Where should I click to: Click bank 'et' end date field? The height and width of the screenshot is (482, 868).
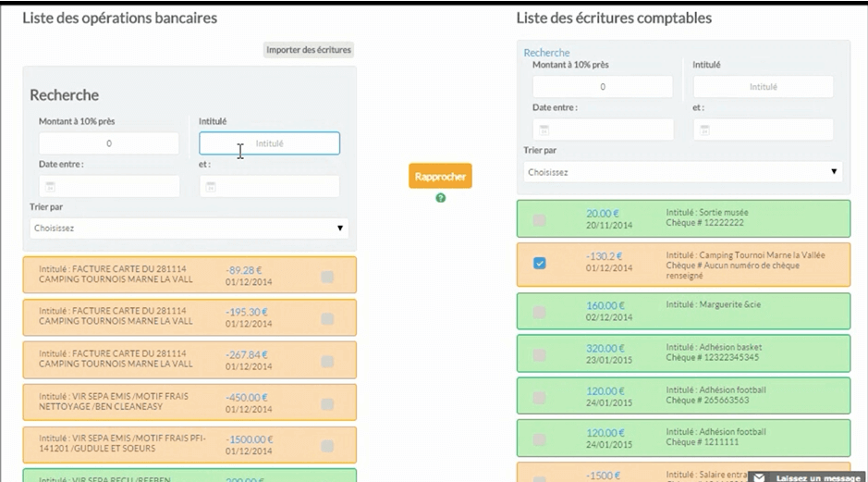tap(270, 187)
